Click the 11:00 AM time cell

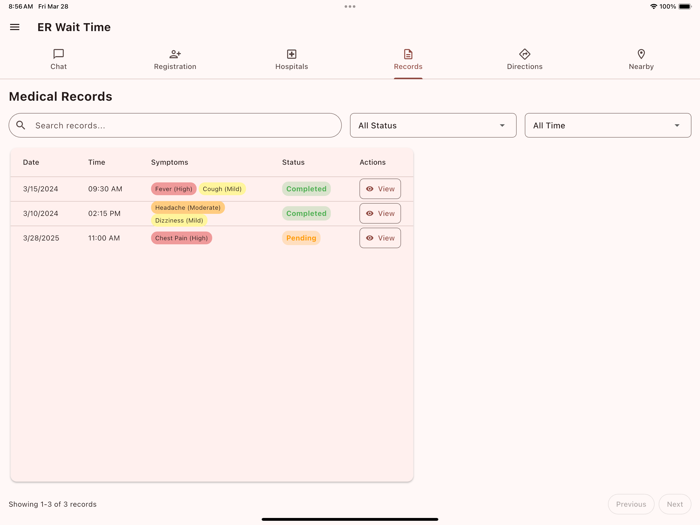(x=104, y=238)
